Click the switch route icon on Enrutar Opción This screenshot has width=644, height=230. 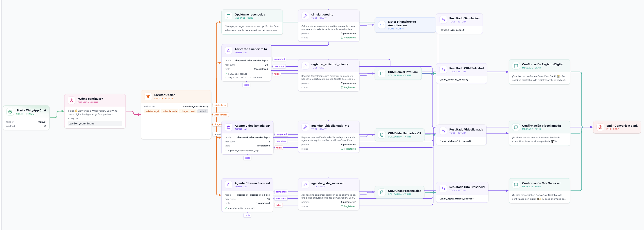point(148,97)
